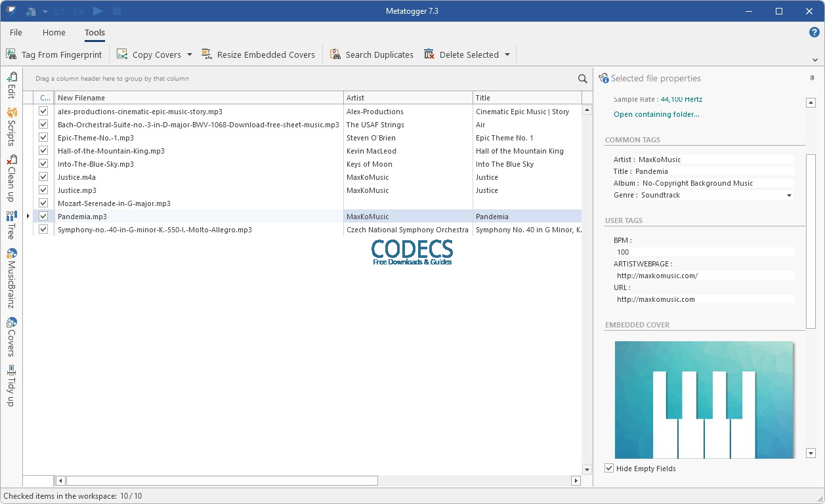The image size is (825, 504).
Task: Click the save-all icon in quick access bar
Action: pos(30,11)
